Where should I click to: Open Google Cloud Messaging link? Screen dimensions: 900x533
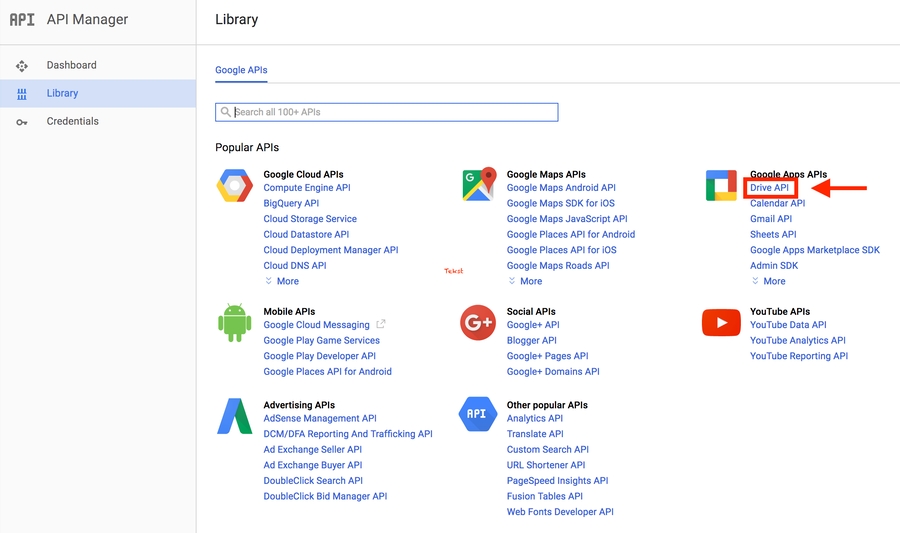(316, 325)
